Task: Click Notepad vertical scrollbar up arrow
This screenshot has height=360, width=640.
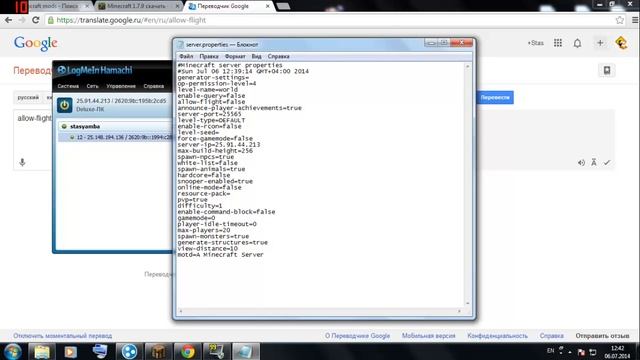Action: pyautogui.click(x=468, y=67)
